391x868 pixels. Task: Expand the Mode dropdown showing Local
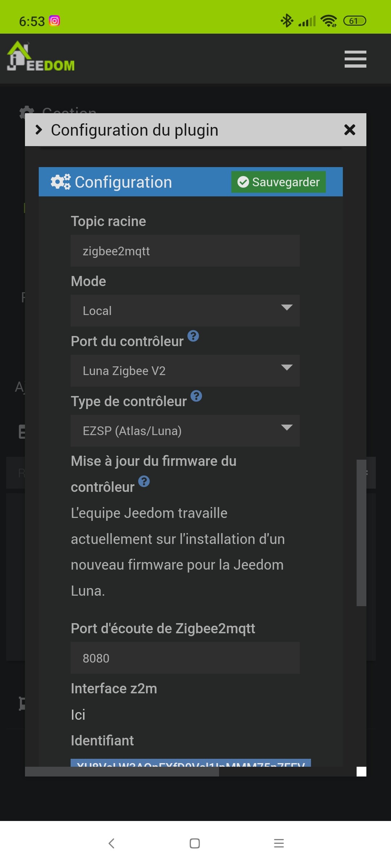(185, 311)
